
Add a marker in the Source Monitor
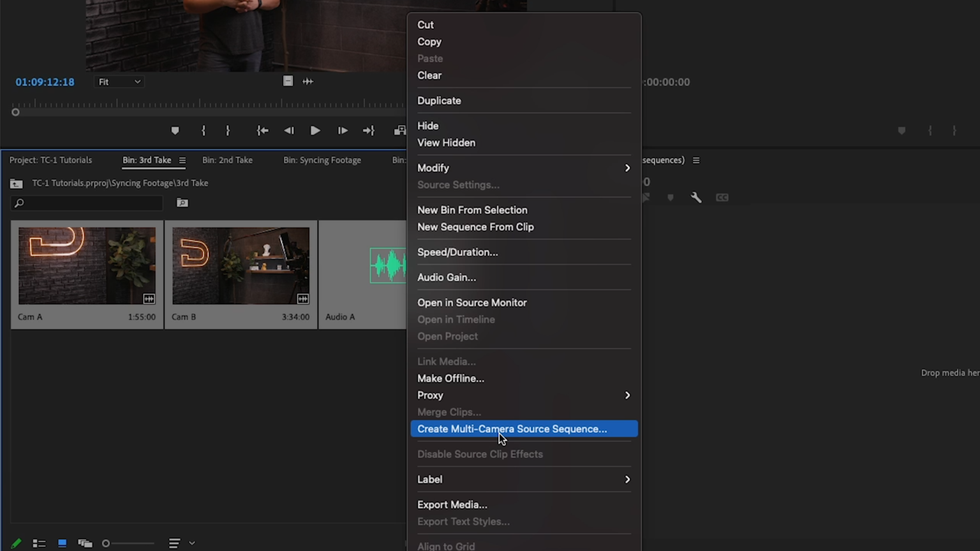[175, 130]
